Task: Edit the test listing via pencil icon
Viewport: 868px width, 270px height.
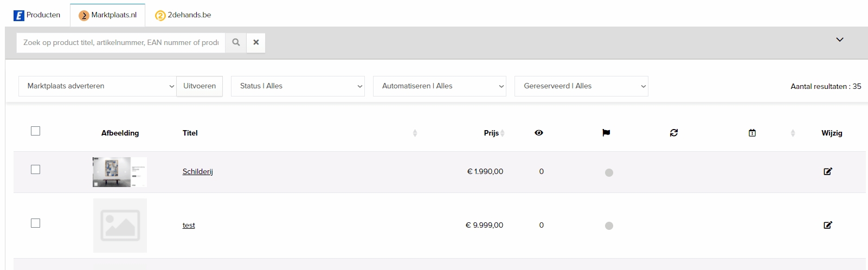Action: click(828, 225)
